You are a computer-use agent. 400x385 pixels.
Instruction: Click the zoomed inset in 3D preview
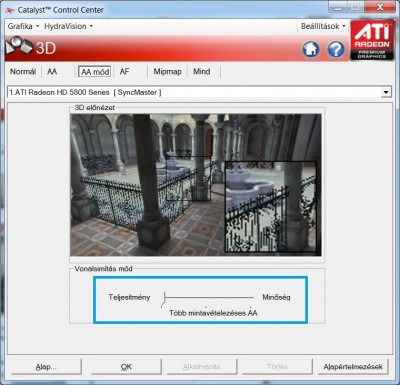coord(270,207)
